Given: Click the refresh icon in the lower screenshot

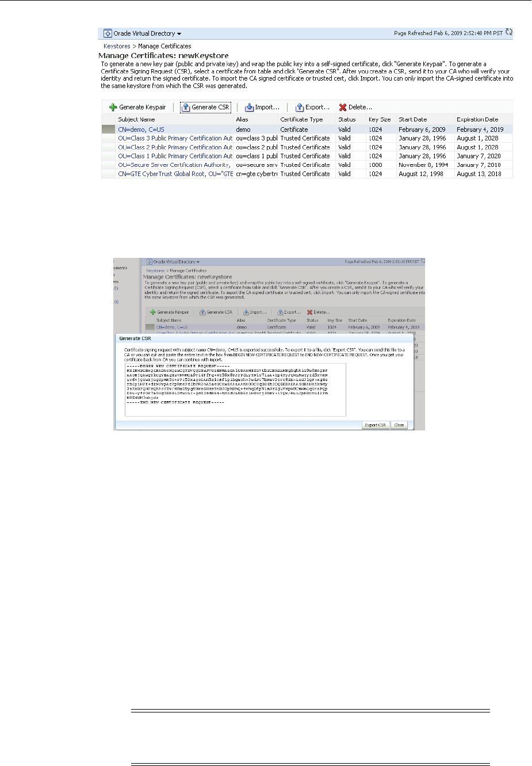Looking at the screenshot, I should tap(423, 261).
